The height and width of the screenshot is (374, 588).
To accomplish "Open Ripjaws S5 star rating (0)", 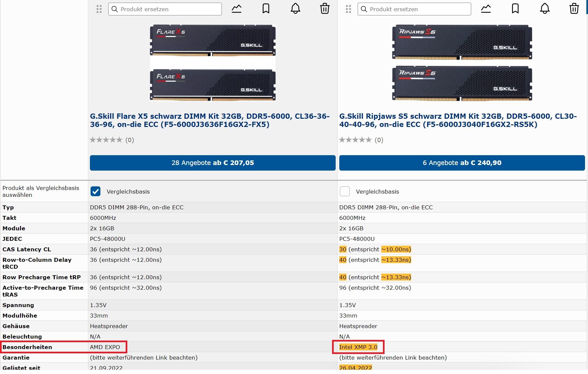I will click(x=361, y=140).
